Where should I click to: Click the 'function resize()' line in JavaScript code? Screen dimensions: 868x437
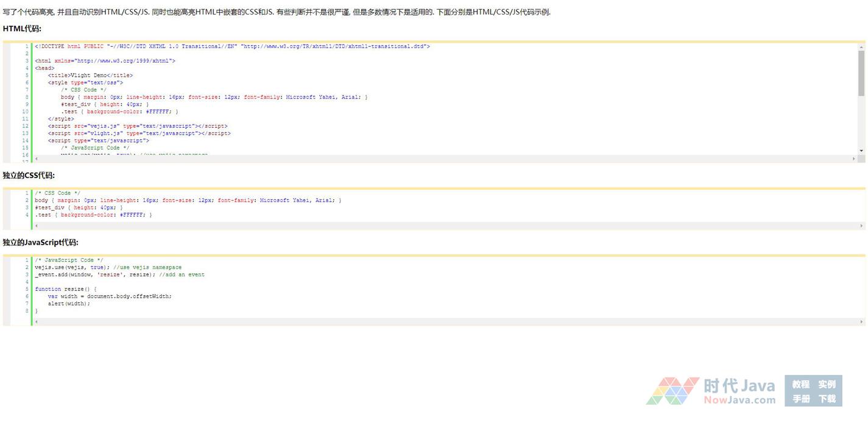coord(65,289)
